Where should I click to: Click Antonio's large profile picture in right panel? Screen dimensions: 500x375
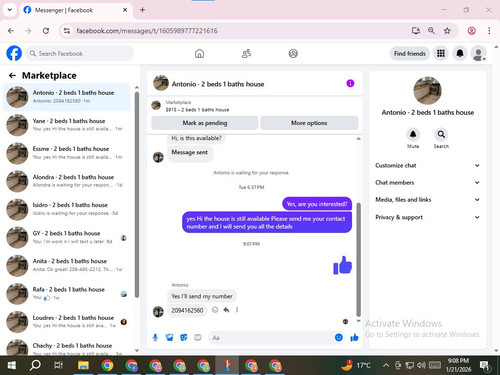click(427, 91)
